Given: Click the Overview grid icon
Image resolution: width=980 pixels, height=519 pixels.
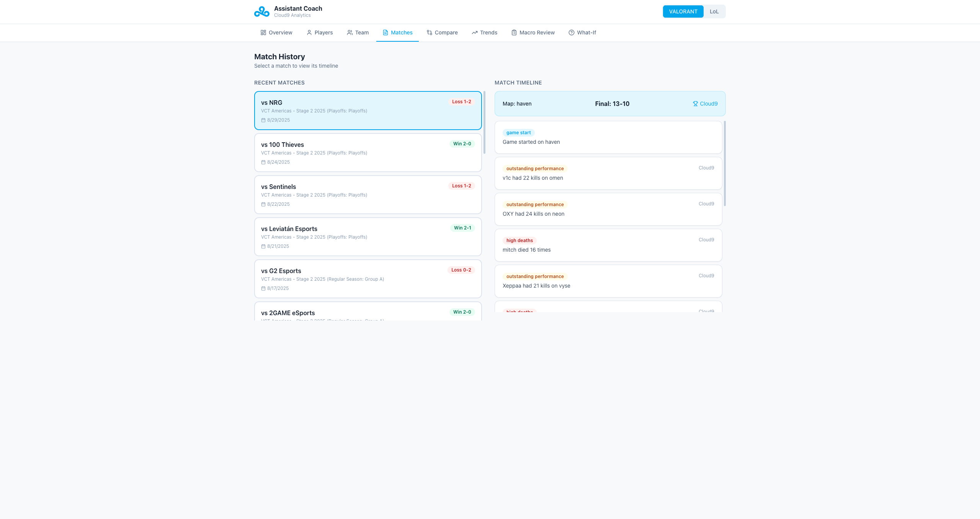Looking at the screenshot, I should (x=263, y=33).
